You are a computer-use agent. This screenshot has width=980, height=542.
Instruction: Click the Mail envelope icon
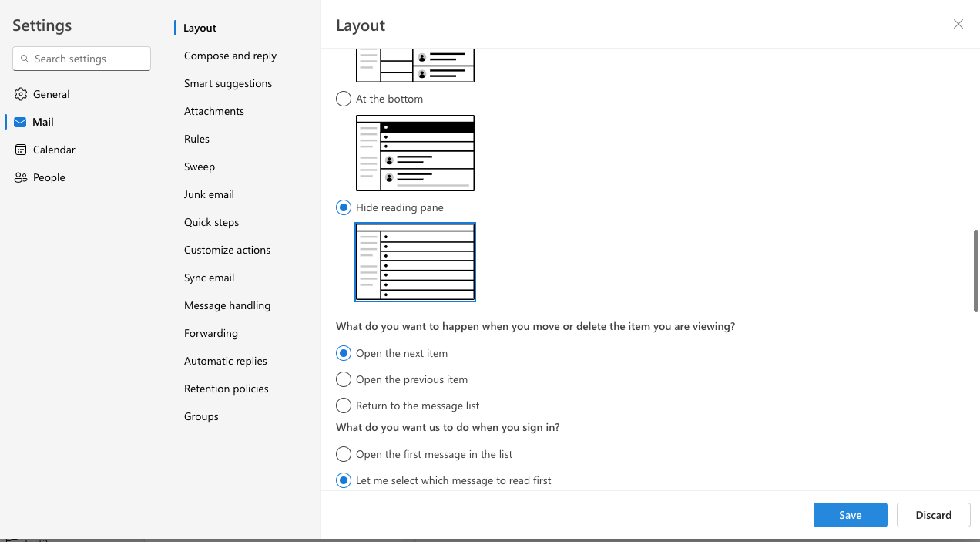(21, 122)
